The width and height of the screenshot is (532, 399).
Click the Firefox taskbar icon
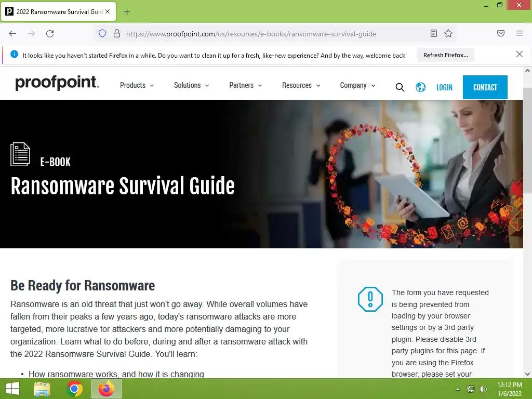pyautogui.click(x=107, y=389)
